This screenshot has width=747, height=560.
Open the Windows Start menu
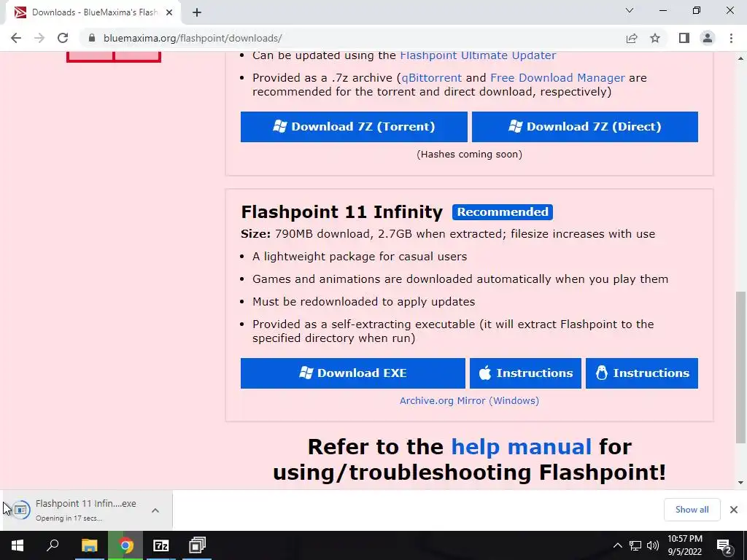[x=18, y=545]
